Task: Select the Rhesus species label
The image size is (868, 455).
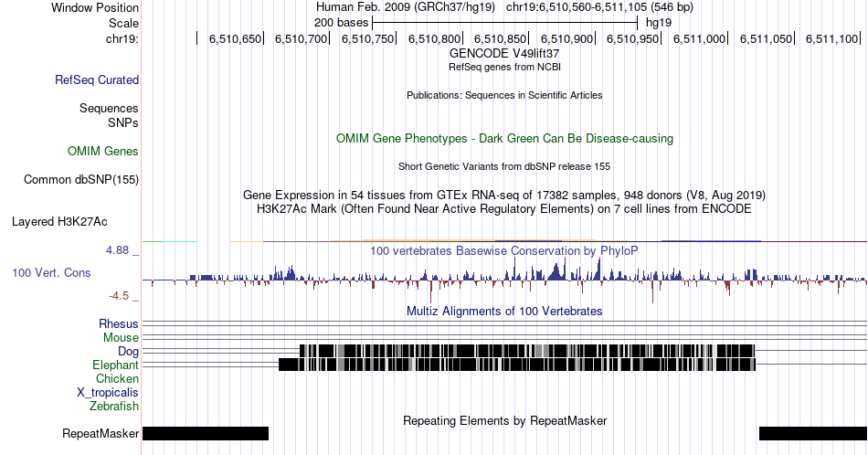Action: [x=119, y=323]
